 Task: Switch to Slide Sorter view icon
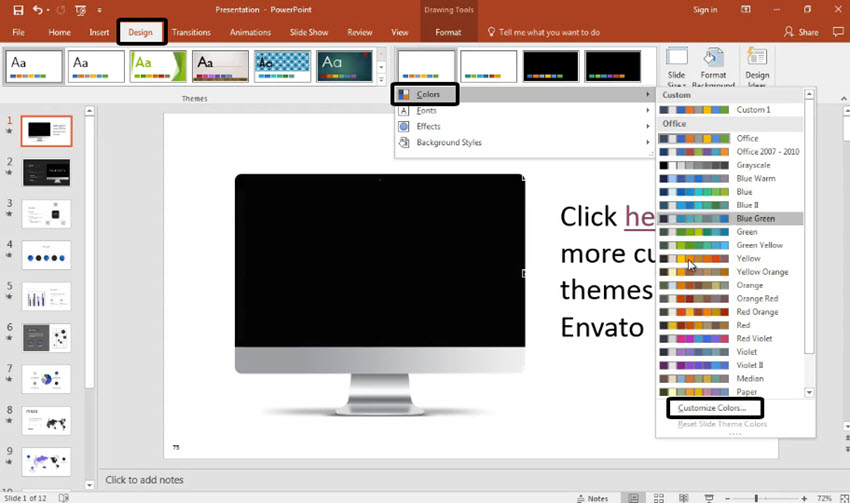pyautogui.click(x=659, y=498)
